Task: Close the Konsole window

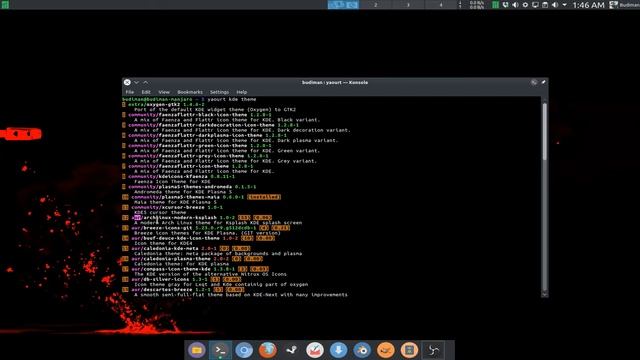Action: (127, 82)
